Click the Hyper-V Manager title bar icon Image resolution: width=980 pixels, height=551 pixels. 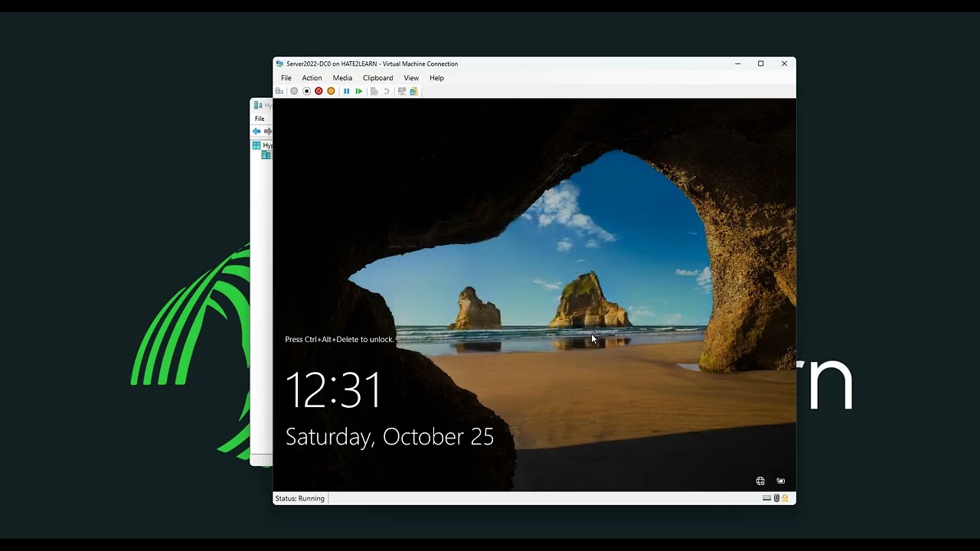point(258,106)
